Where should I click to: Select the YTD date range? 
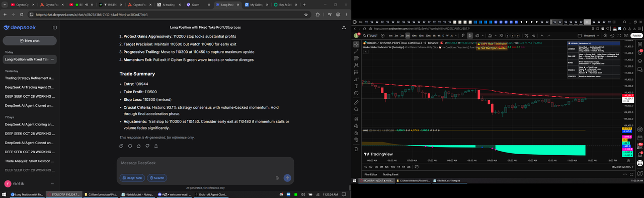coord(392,167)
